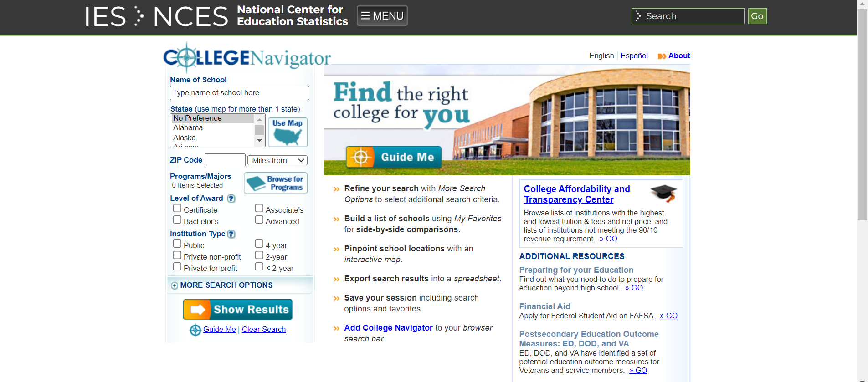Open the Guide Me text link

pyautogui.click(x=219, y=329)
